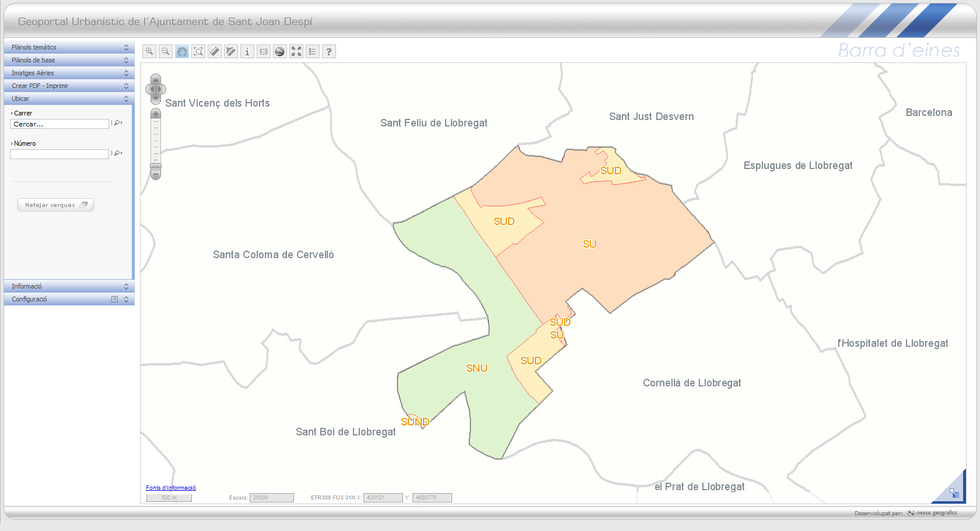Expand the Informació panel
Viewport: 980px width, 531px height.
click(69, 286)
